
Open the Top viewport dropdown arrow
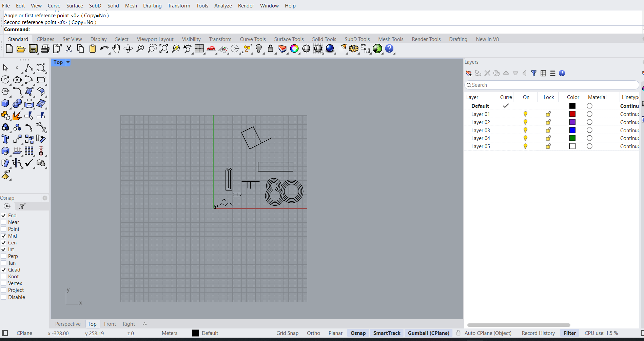[68, 62]
